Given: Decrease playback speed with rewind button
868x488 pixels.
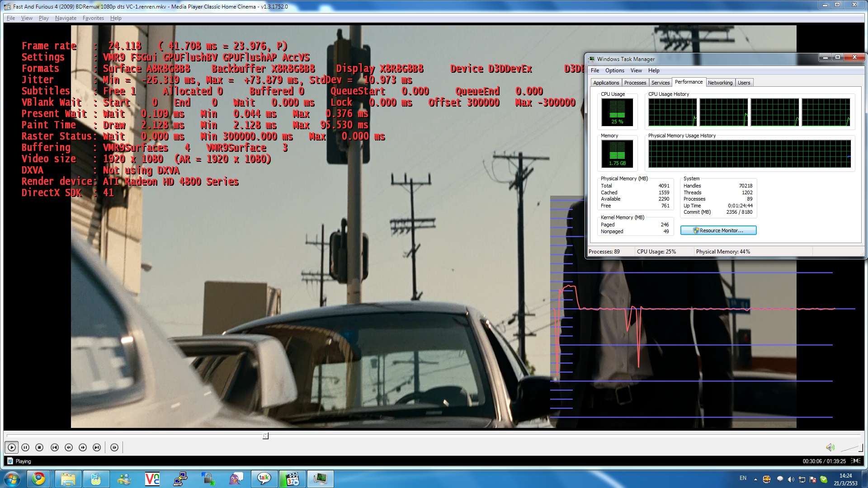Looking at the screenshot, I should click(x=69, y=447).
